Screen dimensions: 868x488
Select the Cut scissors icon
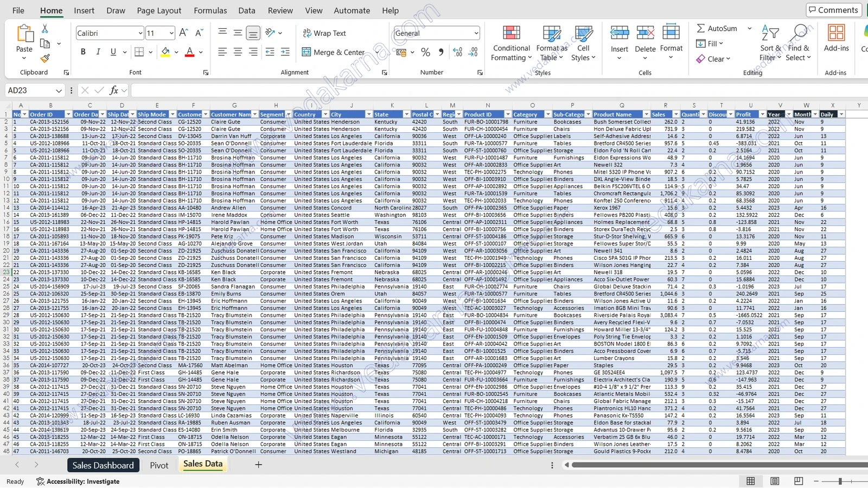tap(45, 29)
